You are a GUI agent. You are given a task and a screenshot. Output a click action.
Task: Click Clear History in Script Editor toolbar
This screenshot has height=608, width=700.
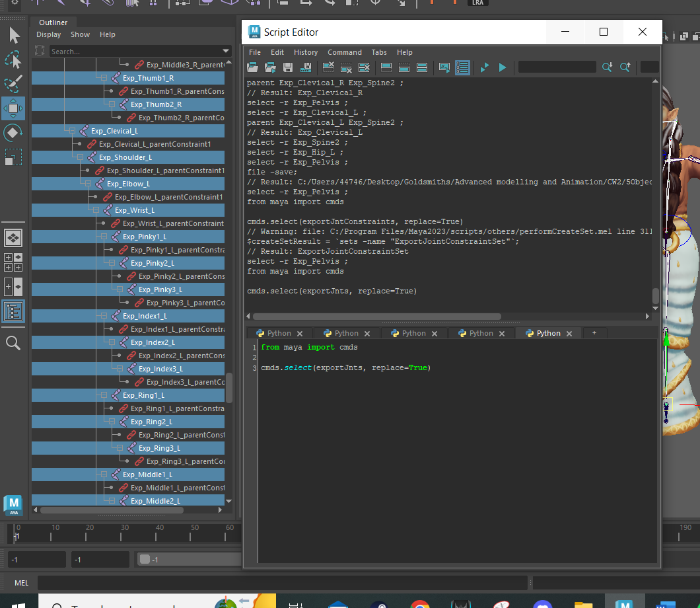point(328,67)
